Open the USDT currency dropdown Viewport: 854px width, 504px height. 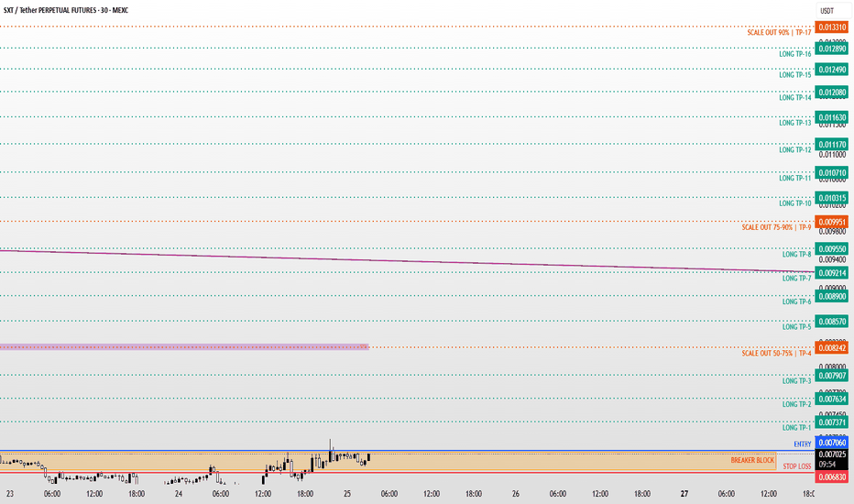click(x=834, y=11)
